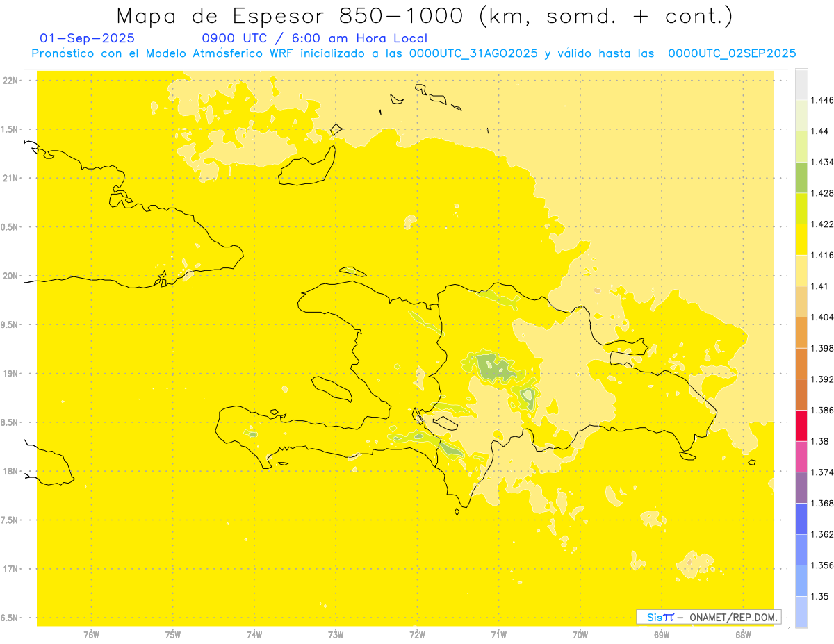Pick the tan swatch between 1.404 and 1.41
Viewport: 834px width, 644px height.
click(801, 302)
